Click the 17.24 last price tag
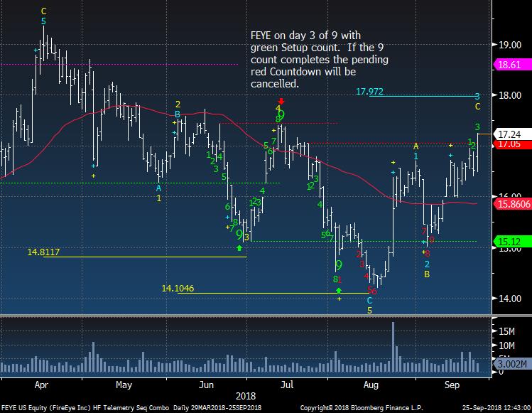Viewport: 532px width, 413px height. tap(509, 133)
